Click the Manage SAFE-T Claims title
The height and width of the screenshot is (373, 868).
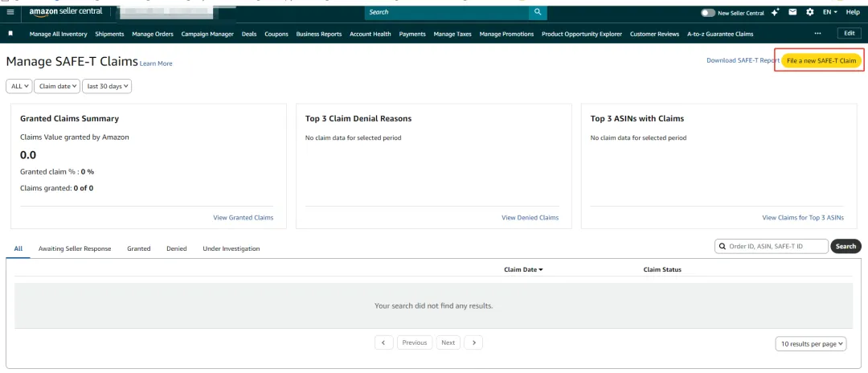click(x=72, y=61)
